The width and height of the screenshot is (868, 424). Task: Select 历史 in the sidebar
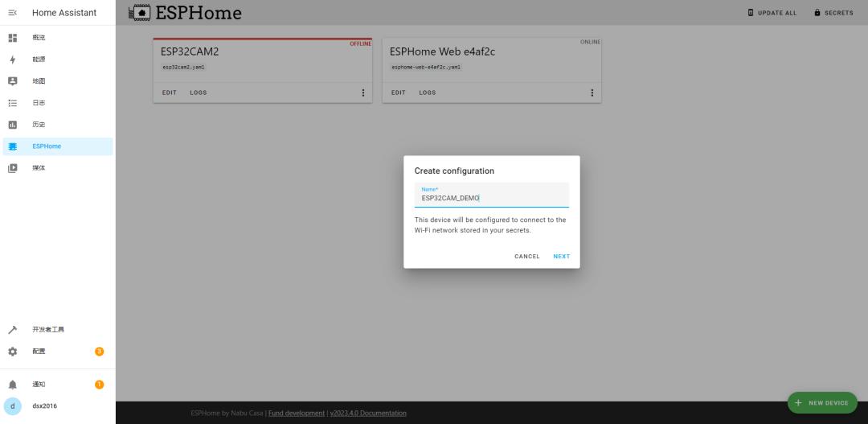tap(39, 125)
